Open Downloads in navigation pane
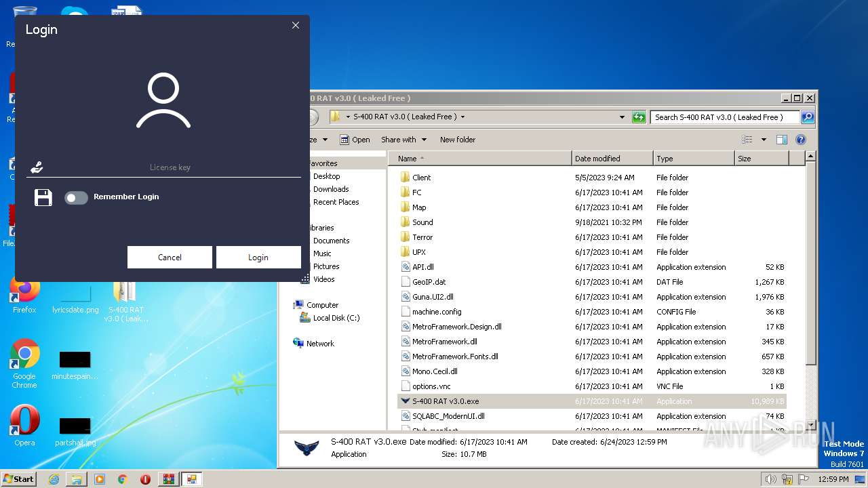The image size is (868, 488). click(331, 189)
